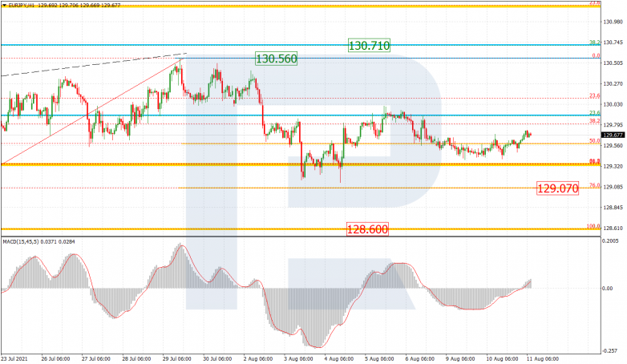Click the current price tag 129.677

[613, 135]
